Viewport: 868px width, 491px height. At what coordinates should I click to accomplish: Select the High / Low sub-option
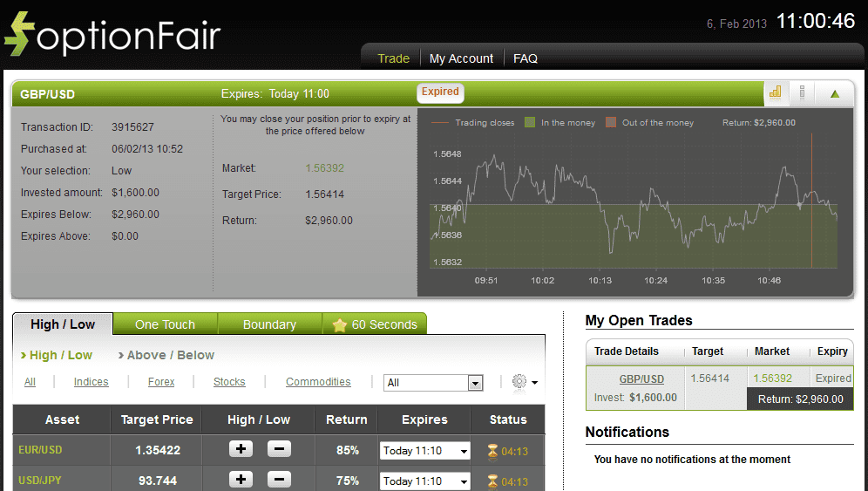[57, 355]
